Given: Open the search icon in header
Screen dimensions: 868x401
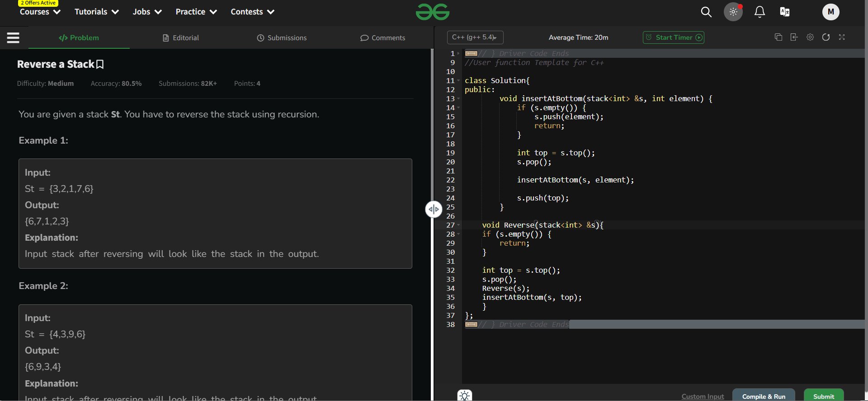Looking at the screenshot, I should 706,12.
